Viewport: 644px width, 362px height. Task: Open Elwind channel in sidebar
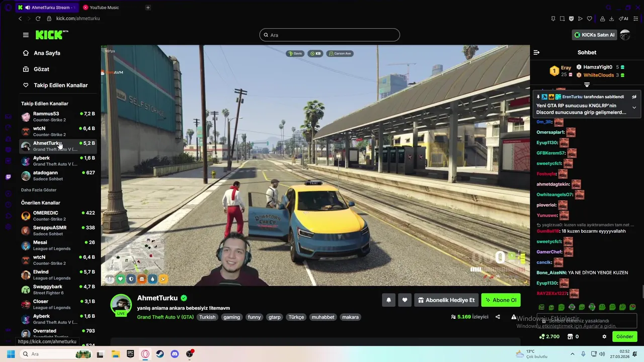tap(58, 275)
